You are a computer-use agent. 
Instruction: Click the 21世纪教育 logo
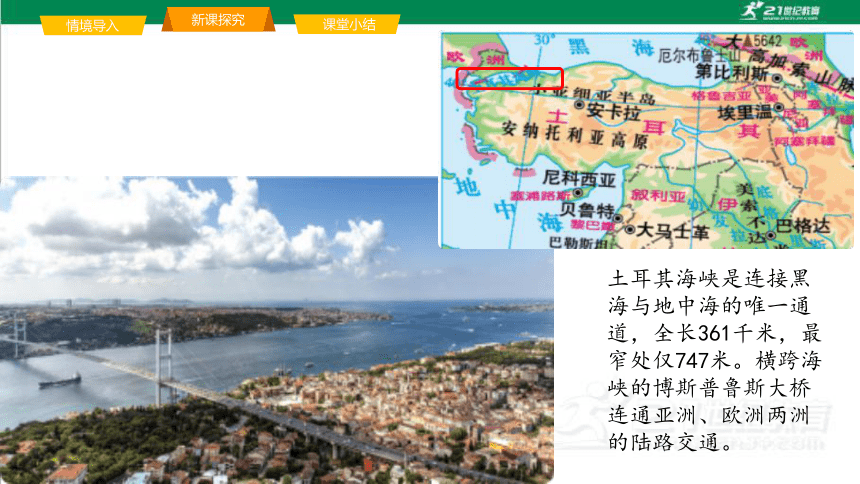click(x=779, y=11)
